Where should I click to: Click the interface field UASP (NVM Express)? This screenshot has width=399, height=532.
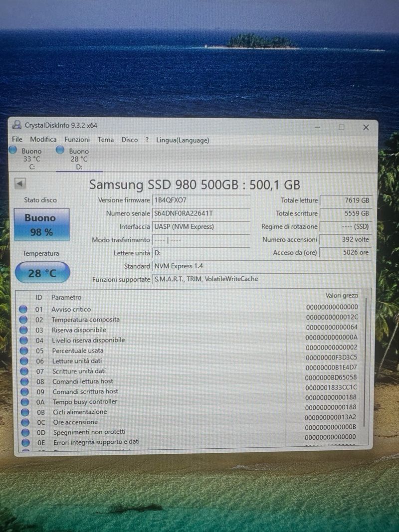201,227
